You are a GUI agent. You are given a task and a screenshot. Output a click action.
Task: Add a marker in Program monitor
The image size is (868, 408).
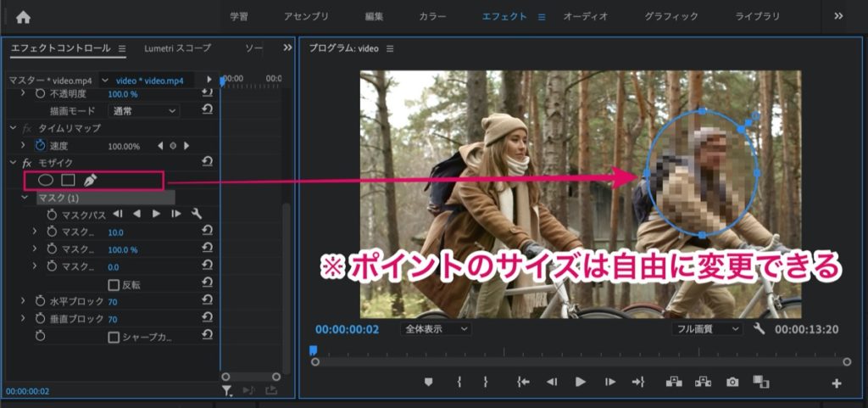click(x=428, y=382)
